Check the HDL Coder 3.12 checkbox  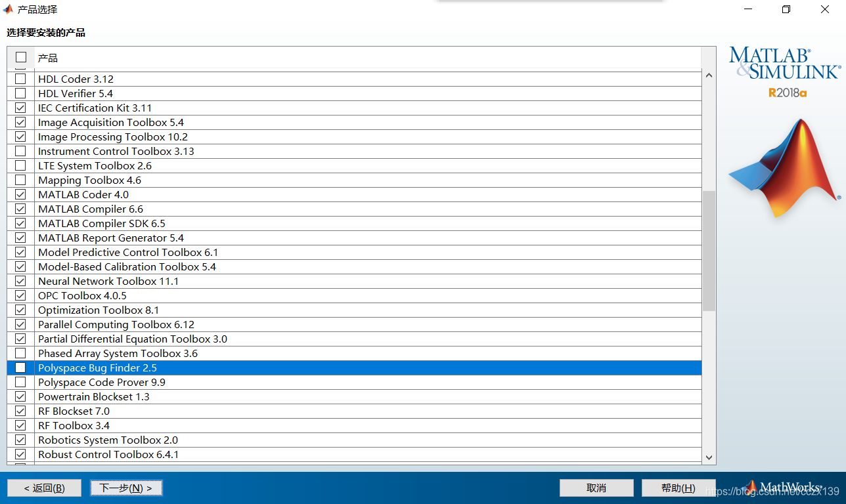[x=20, y=79]
